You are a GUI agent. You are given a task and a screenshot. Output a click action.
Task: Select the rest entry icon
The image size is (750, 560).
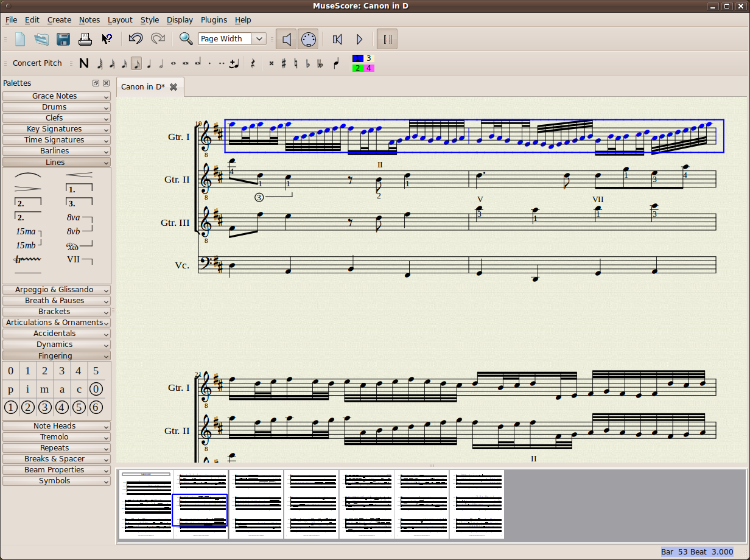(x=253, y=63)
